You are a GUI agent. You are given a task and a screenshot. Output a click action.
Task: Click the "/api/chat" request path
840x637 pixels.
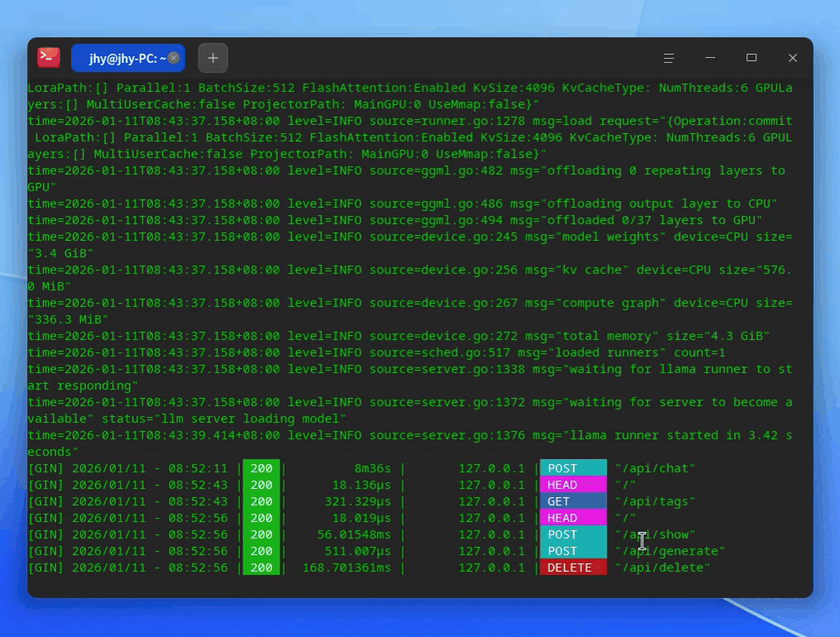coord(655,468)
